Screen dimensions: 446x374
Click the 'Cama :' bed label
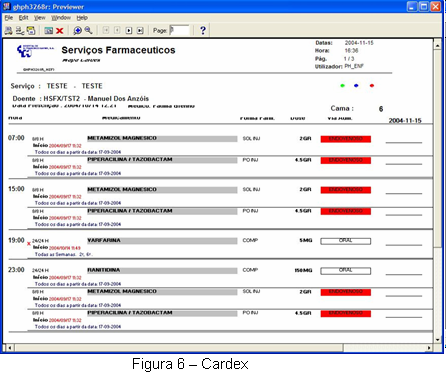[342, 108]
